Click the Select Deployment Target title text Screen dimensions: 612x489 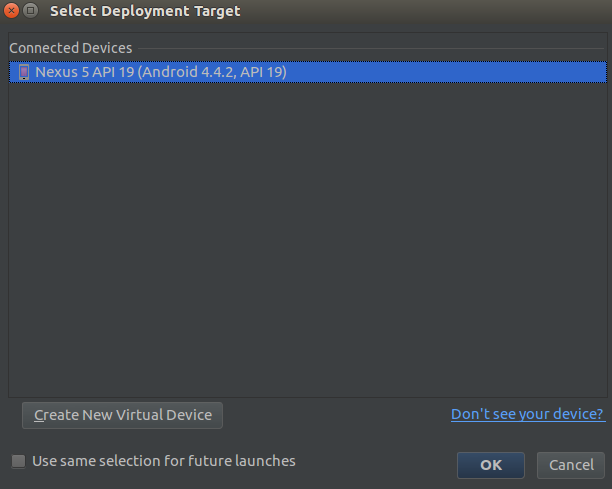click(145, 11)
